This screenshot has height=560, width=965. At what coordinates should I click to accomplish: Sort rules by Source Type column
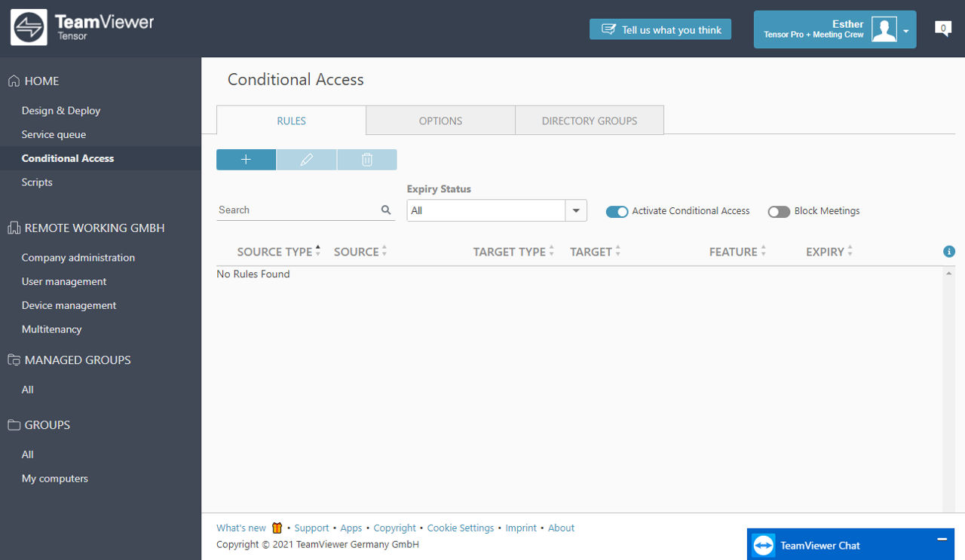(274, 252)
